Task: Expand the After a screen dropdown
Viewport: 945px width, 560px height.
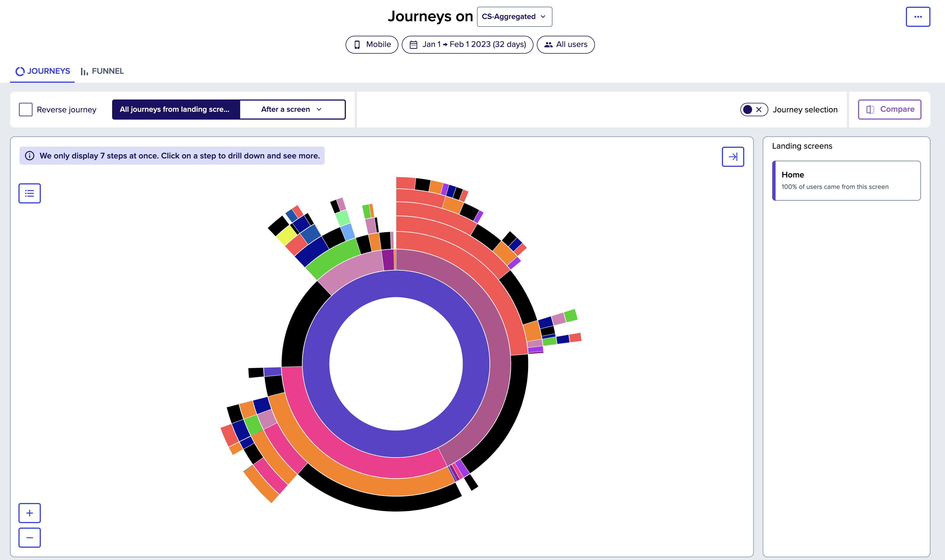Action: point(292,110)
